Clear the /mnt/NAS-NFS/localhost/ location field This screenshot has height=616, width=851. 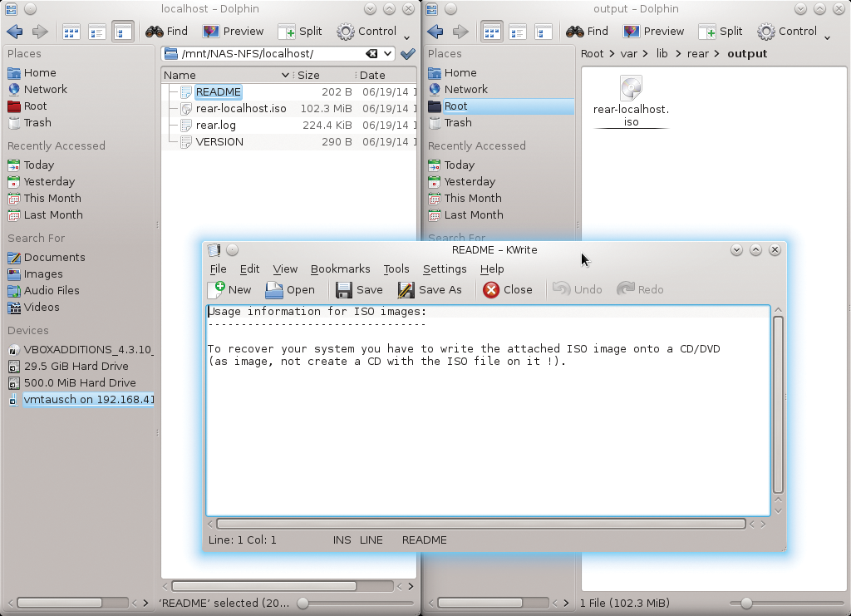point(371,54)
